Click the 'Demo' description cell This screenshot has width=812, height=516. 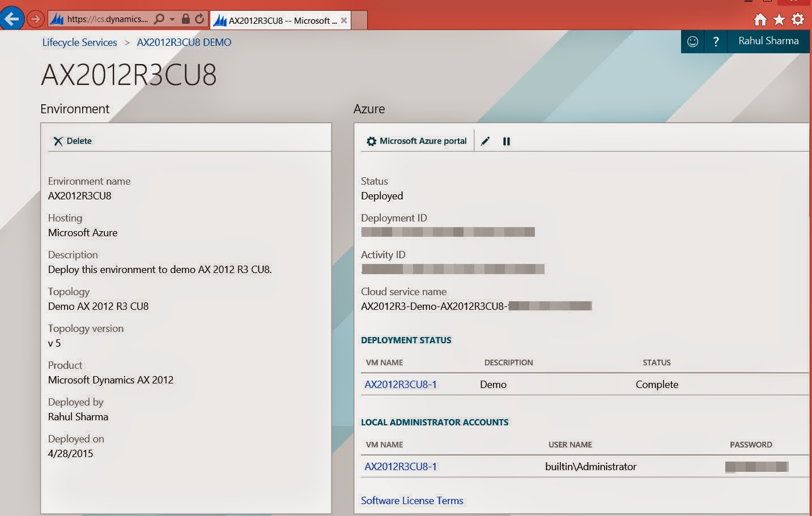[493, 385]
